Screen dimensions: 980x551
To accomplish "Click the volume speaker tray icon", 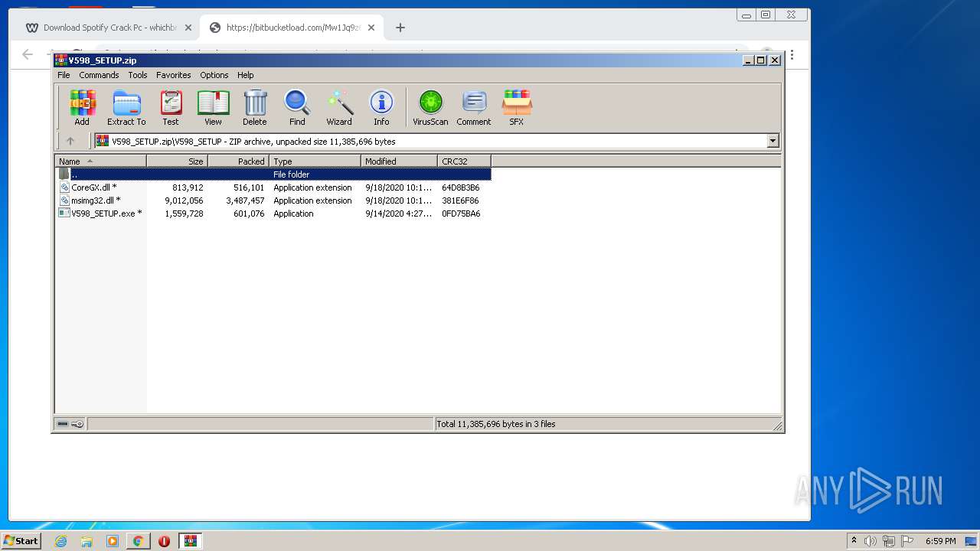I will tap(871, 541).
